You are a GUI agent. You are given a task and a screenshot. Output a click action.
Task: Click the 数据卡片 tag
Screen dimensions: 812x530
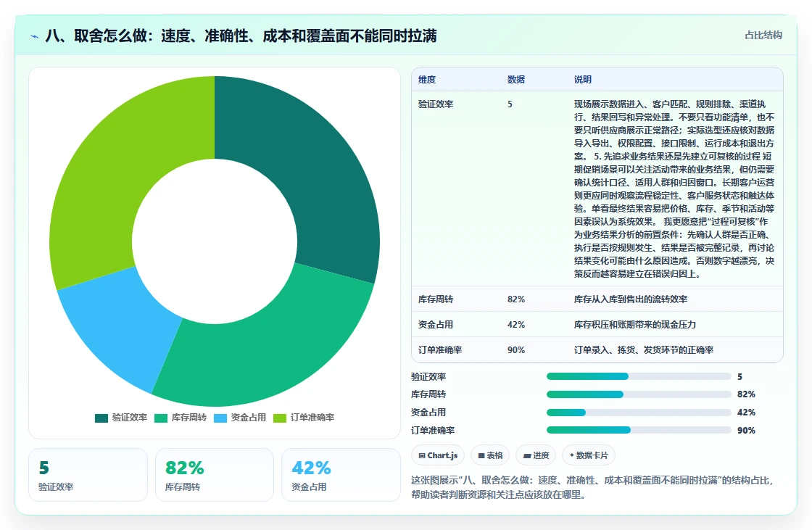588,455
